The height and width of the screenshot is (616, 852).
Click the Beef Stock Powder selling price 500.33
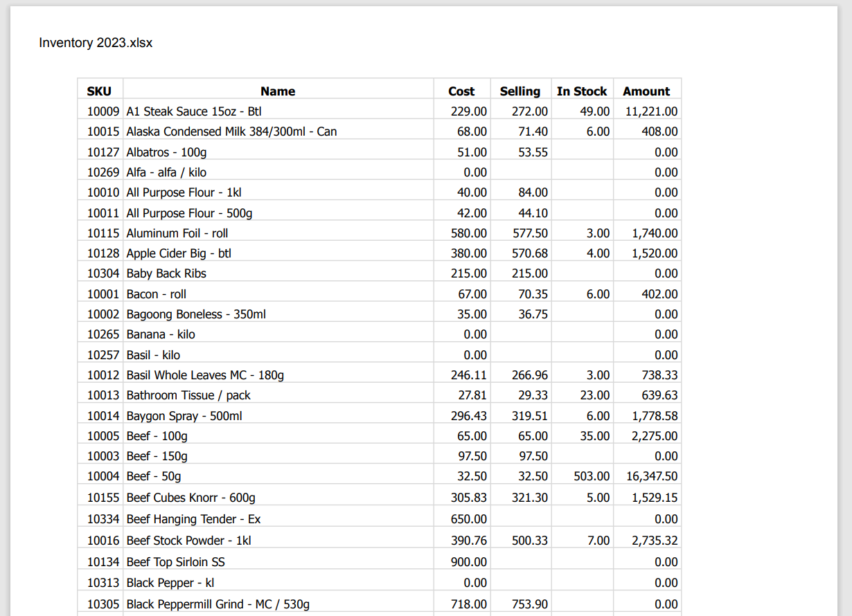(x=530, y=541)
